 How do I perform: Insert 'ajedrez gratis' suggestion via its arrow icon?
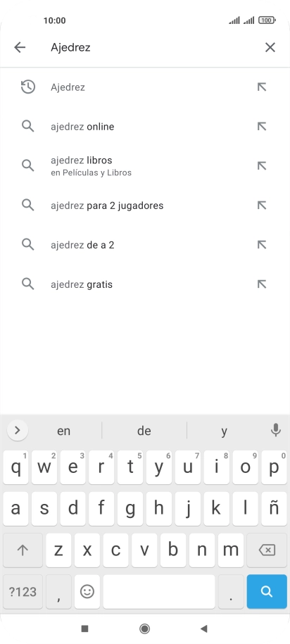[262, 284]
